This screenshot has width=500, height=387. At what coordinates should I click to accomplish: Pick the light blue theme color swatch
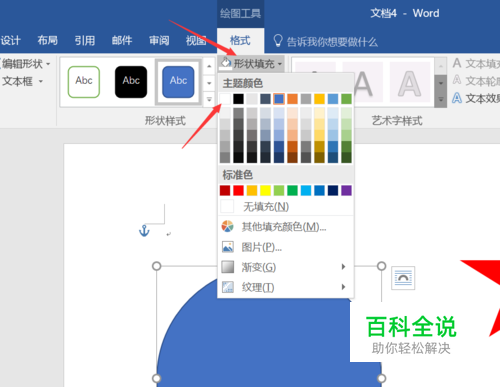333,99
